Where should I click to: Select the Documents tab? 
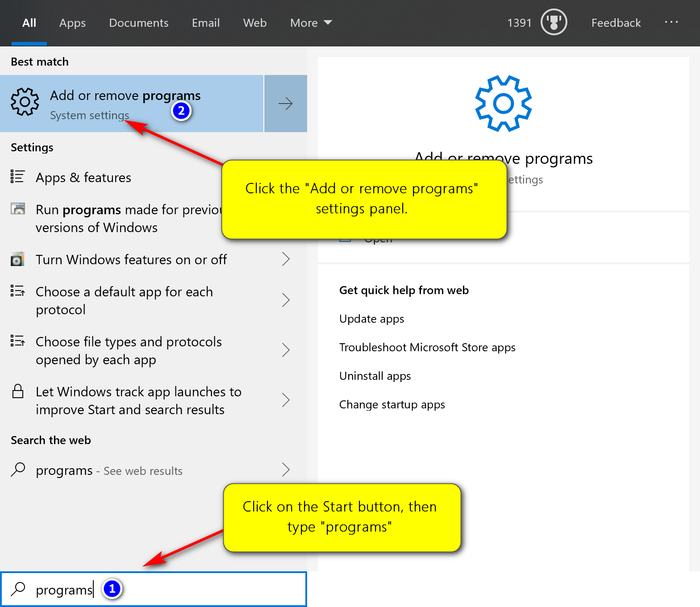(x=138, y=23)
